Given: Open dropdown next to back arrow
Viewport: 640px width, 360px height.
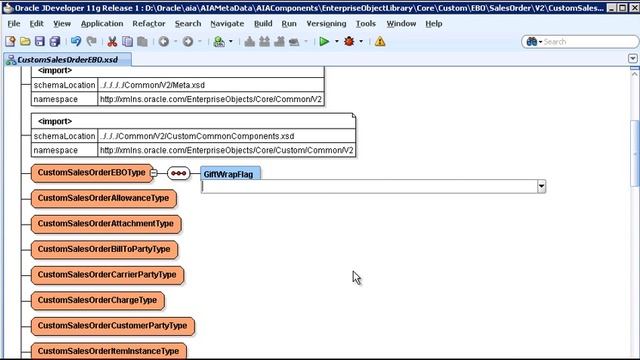Looking at the screenshot, I should [176, 41].
